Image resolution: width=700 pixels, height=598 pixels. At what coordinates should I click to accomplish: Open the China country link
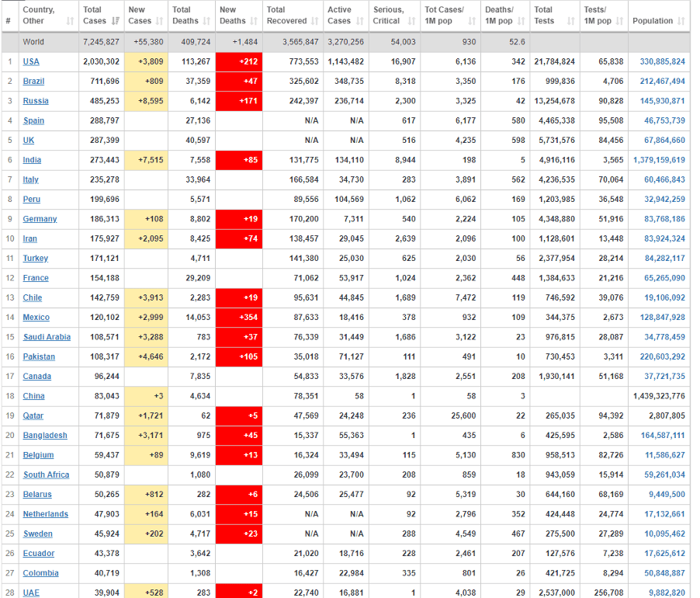click(x=34, y=395)
